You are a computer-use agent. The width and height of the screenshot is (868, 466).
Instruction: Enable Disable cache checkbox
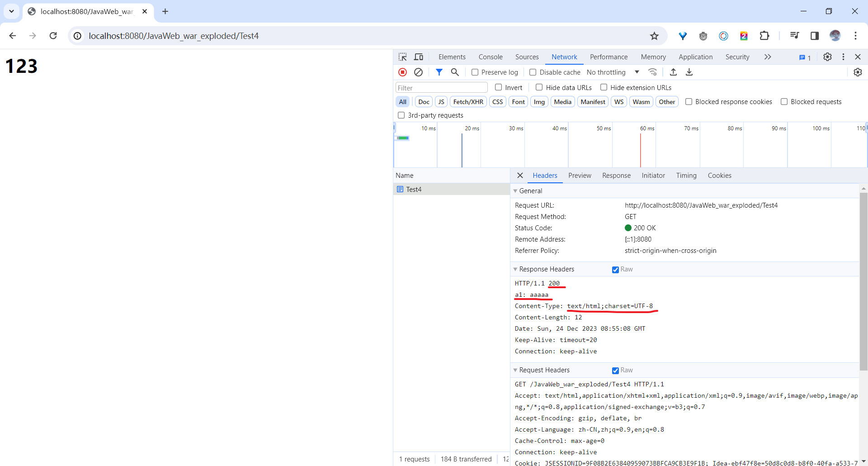point(533,72)
